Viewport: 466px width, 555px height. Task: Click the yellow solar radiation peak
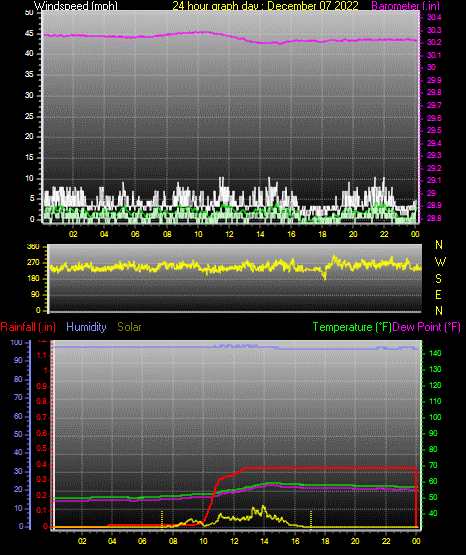click(x=263, y=508)
